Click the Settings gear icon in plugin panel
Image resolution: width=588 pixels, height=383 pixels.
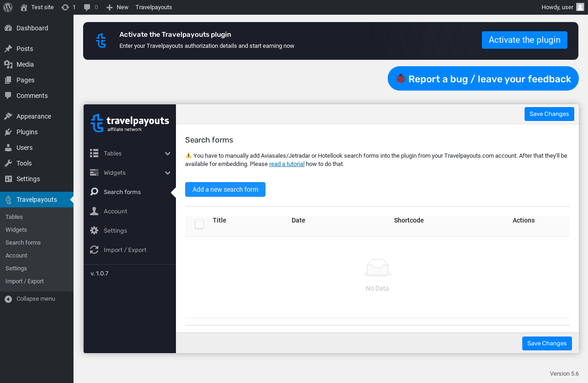coord(94,230)
